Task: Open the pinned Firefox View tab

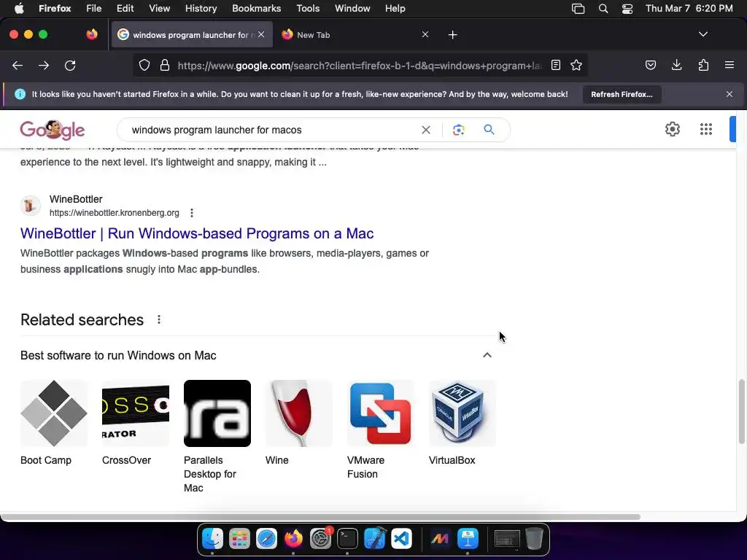Action: click(92, 34)
